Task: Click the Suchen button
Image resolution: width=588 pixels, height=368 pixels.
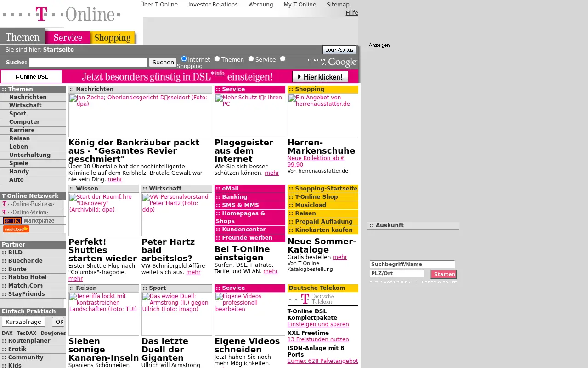Action: (x=163, y=62)
